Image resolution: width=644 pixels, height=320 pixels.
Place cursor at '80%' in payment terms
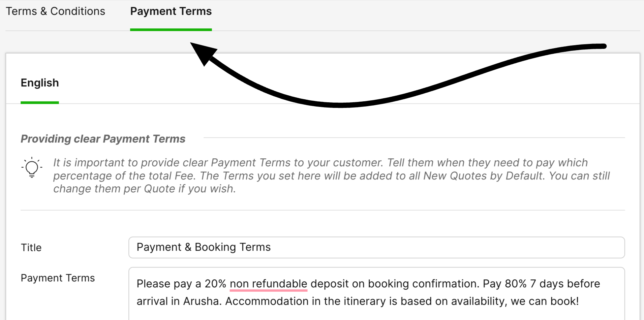click(x=515, y=284)
